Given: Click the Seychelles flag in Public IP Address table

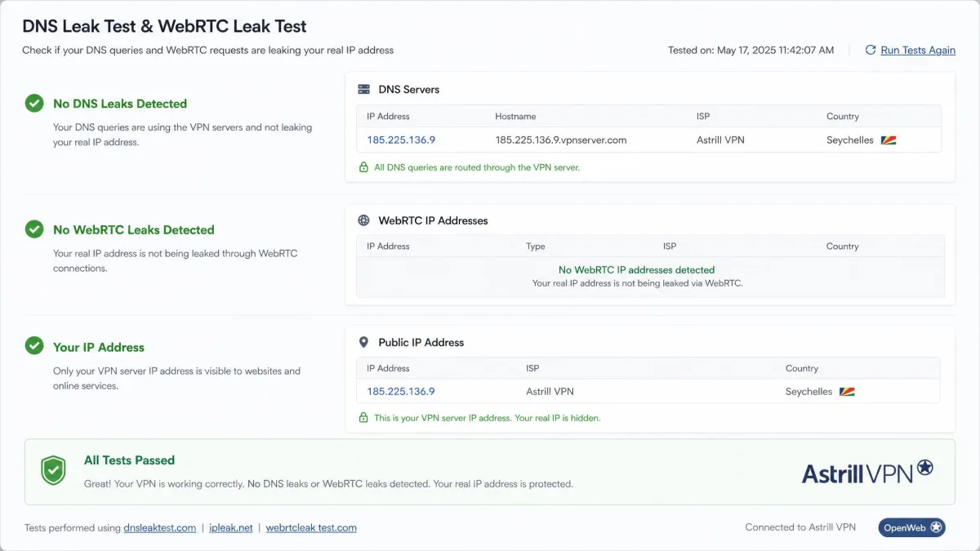Looking at the screenshot, I should click(x=847, y=392).
